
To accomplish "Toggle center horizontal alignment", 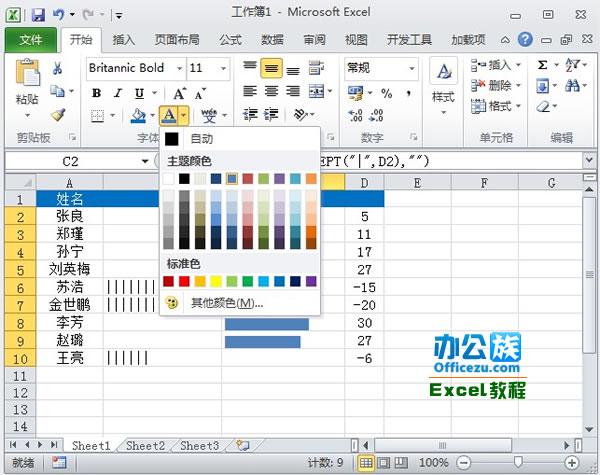I will pos(271,91).
